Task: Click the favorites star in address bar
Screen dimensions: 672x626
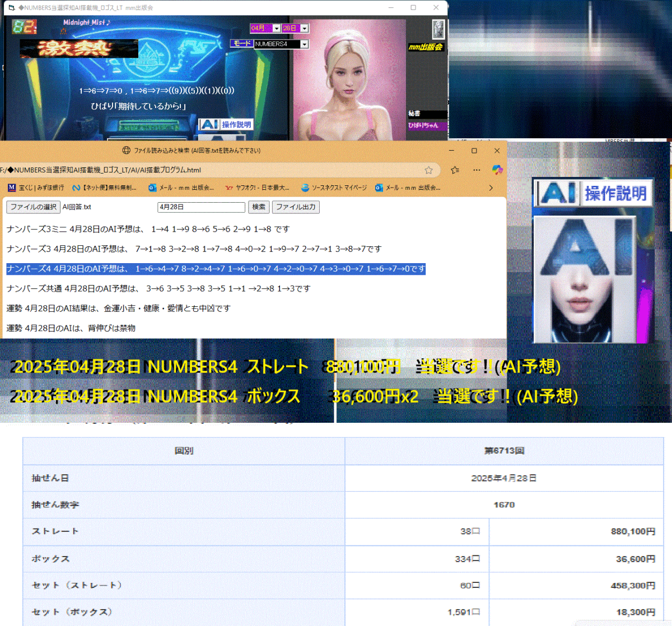Action: (428, 170)
